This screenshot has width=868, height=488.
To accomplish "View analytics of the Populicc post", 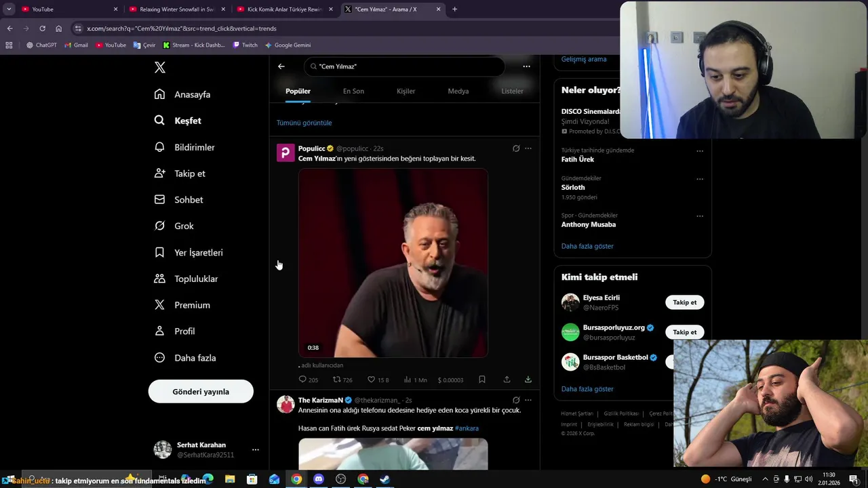I will click(x=415, y=380).
